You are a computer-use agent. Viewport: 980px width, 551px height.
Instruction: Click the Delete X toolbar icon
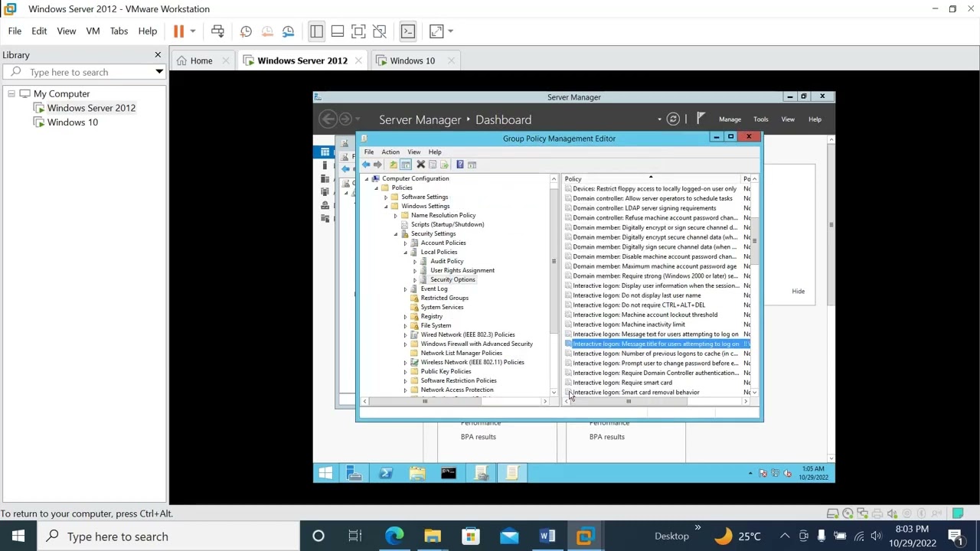tap(420, 165)
